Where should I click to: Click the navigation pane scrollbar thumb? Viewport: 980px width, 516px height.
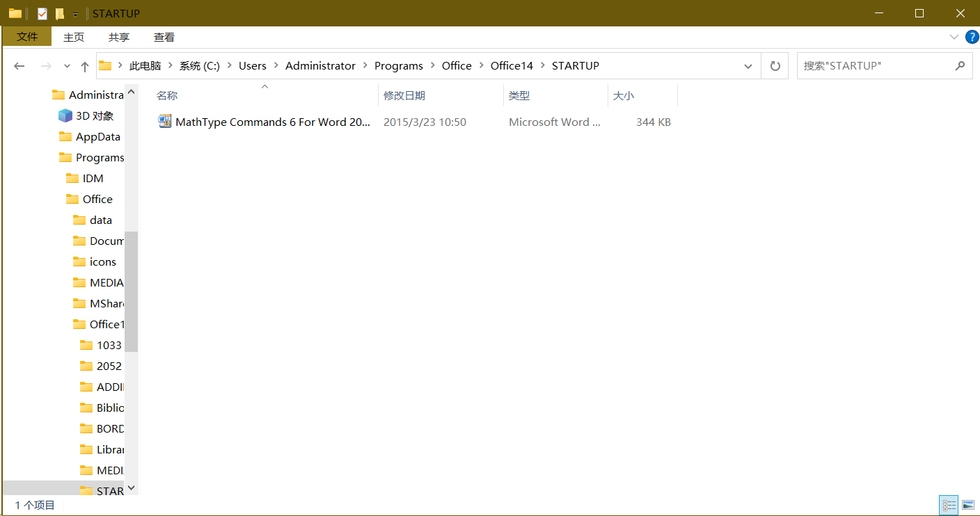131,292
